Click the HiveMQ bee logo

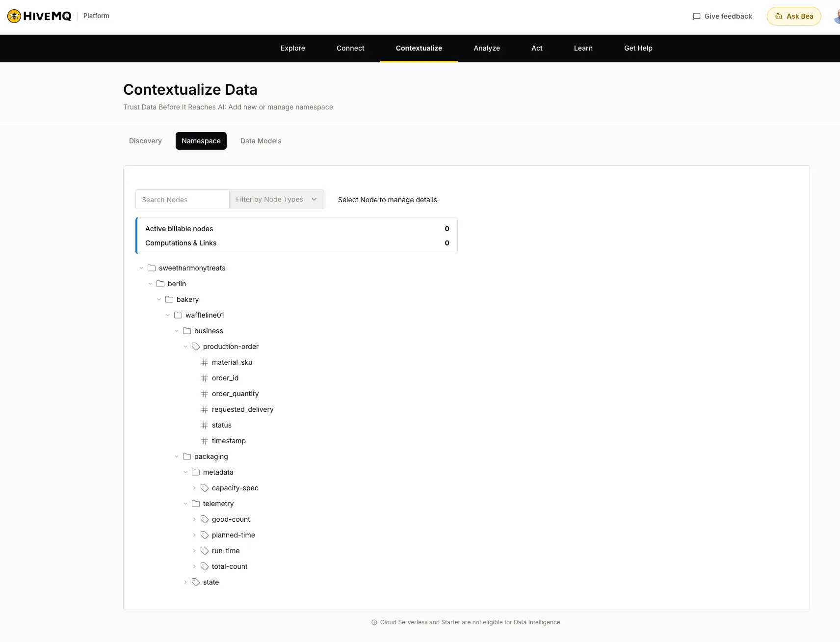click(14, 16)
